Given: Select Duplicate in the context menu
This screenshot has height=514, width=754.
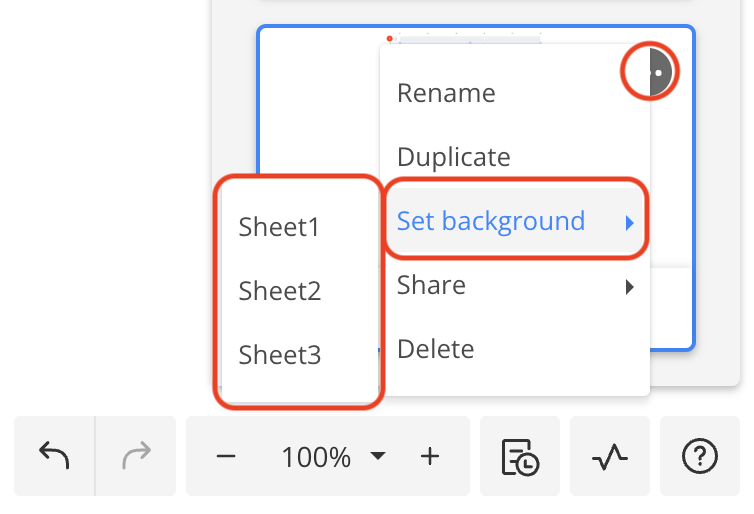Looking at the screenshot, I should [x=453, y=157].
